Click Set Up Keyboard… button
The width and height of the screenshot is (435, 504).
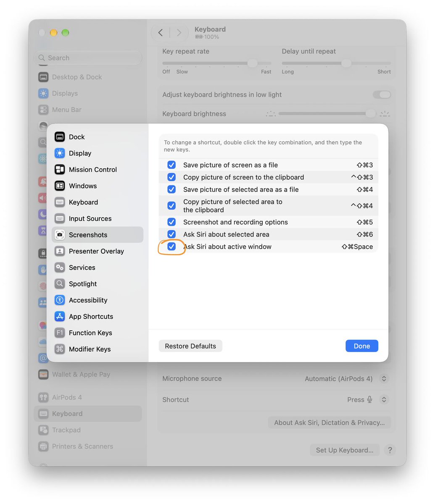point(345,450)
